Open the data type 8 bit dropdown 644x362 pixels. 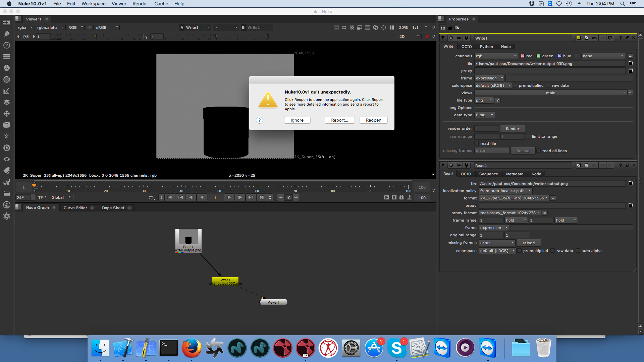click(x=485, y=115)
